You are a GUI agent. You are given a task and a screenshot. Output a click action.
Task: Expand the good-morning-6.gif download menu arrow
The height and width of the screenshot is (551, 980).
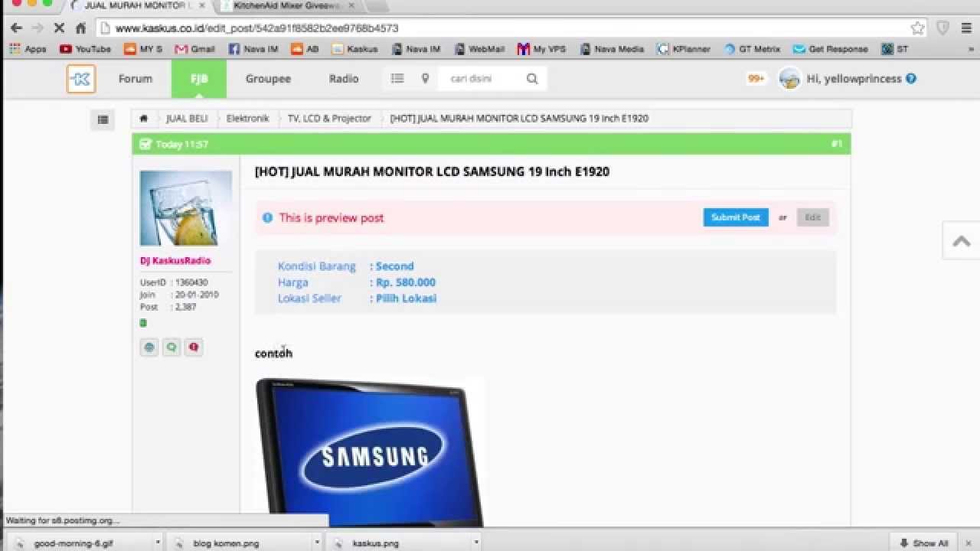(158, 543)
